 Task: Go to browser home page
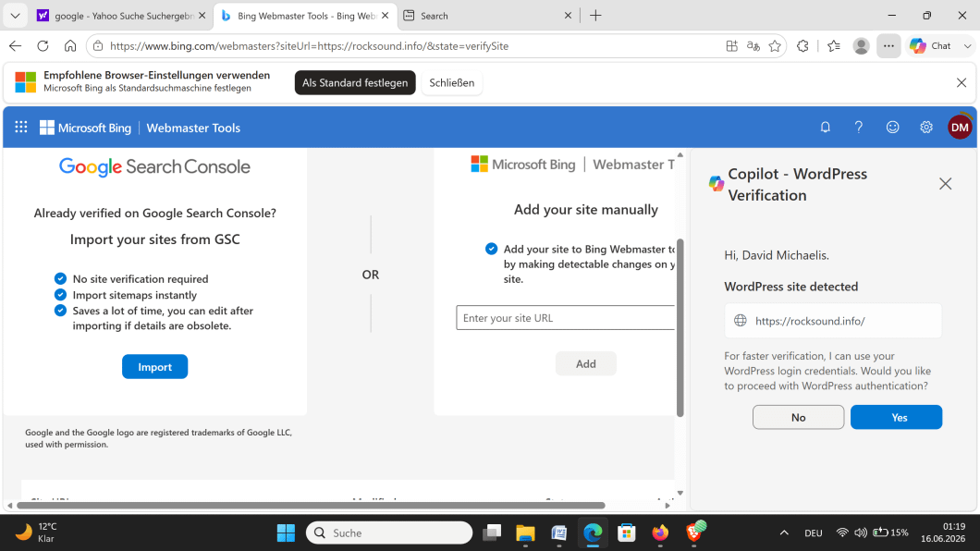[70, 45]
